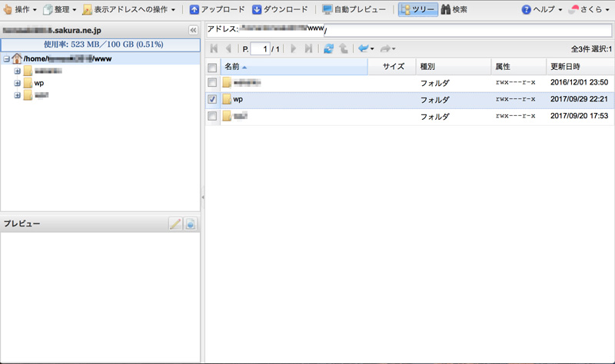Screen dimensions: 615x364
Task: Click the address input field
Action: coord(409,30)
